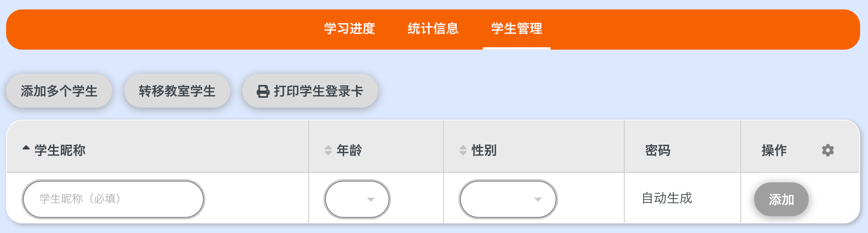The height and width of the screenshot is (233, 868).
Task: Expand the 年龄 dropdown in the new-student row
Action: [x=357, y=199]
